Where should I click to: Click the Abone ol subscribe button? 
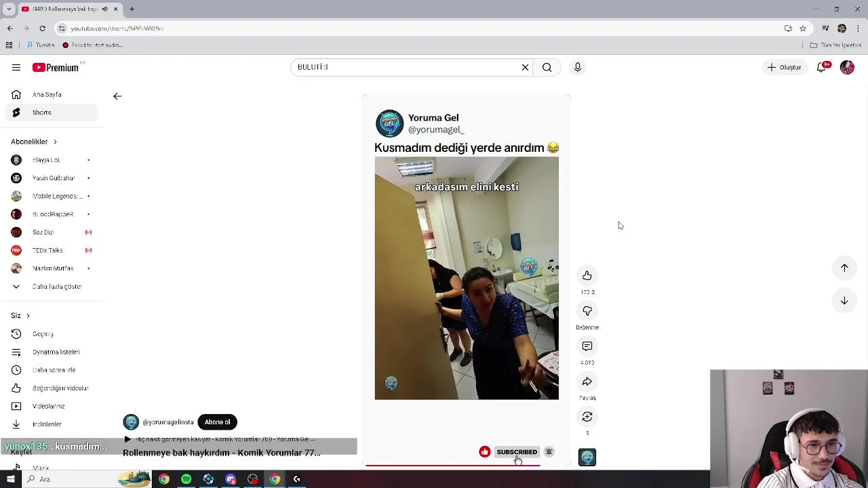(217, 422)
